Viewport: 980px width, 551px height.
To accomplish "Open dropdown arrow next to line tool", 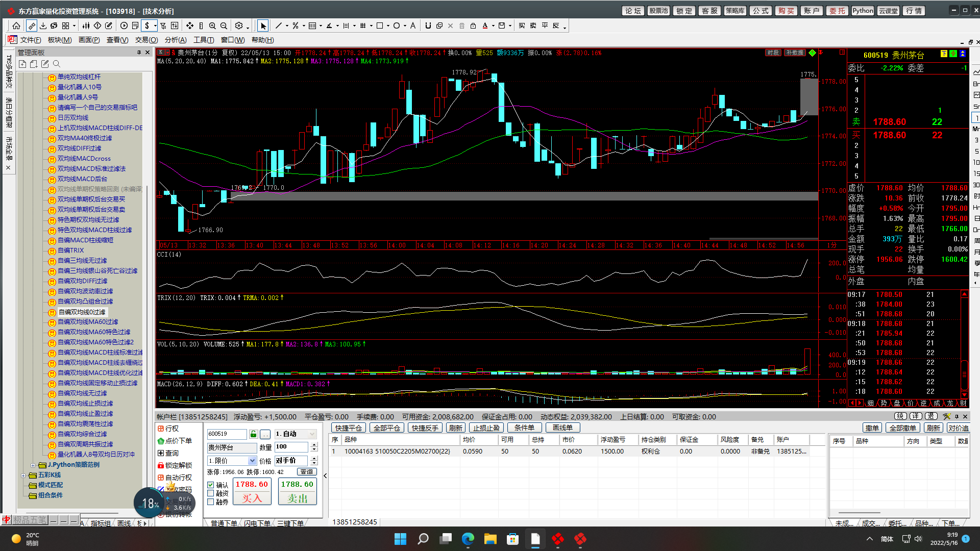I will click(x=287, y=26).
